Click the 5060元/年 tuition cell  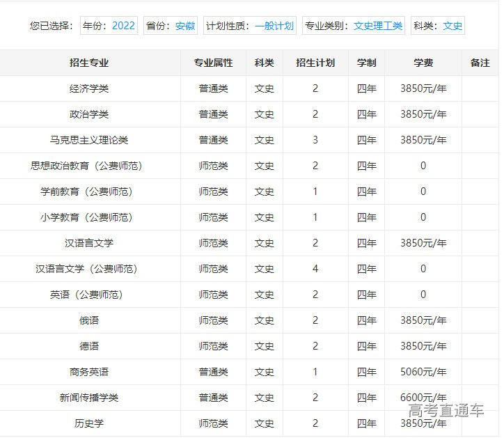pos(423,372)
